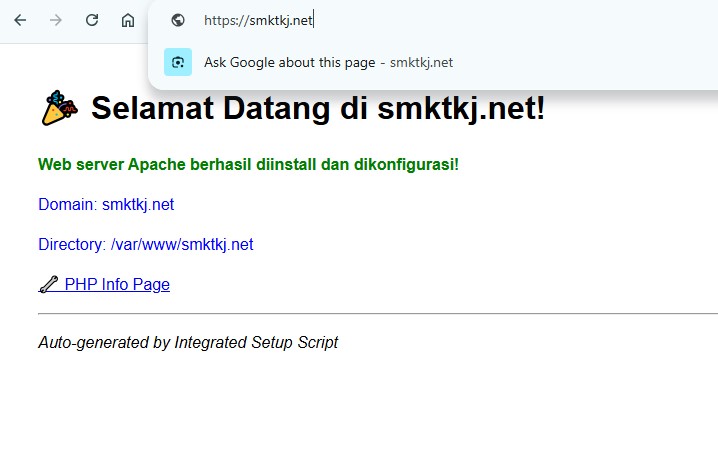718x459 pixels.
Task: Click the Google Lens suggestion icon
Action: [x=178, y=62]
